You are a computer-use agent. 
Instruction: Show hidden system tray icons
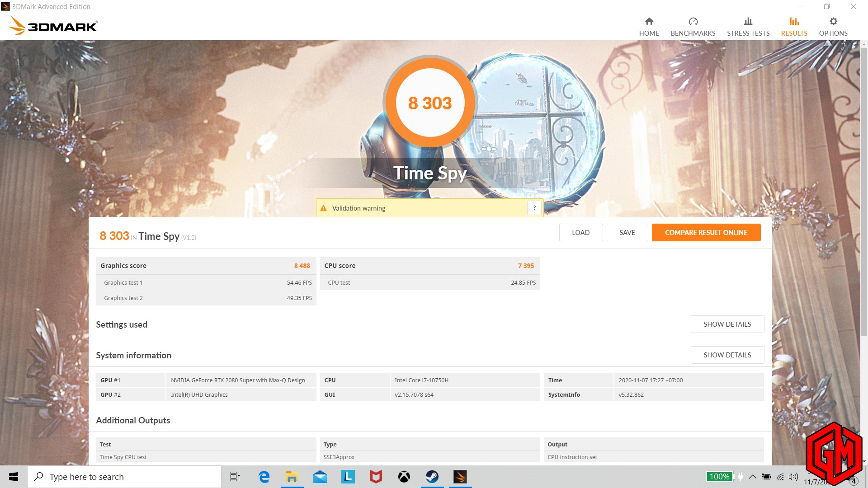point(752,477)
